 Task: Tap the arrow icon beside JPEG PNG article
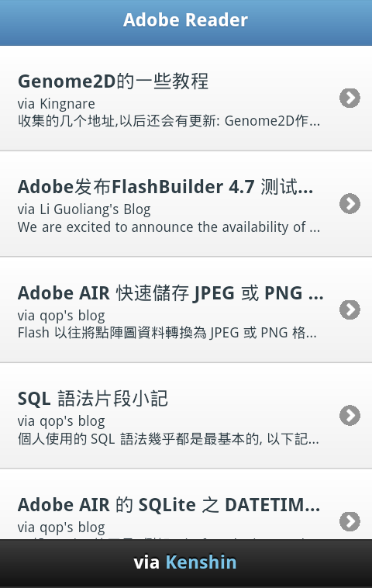(350, 310)
